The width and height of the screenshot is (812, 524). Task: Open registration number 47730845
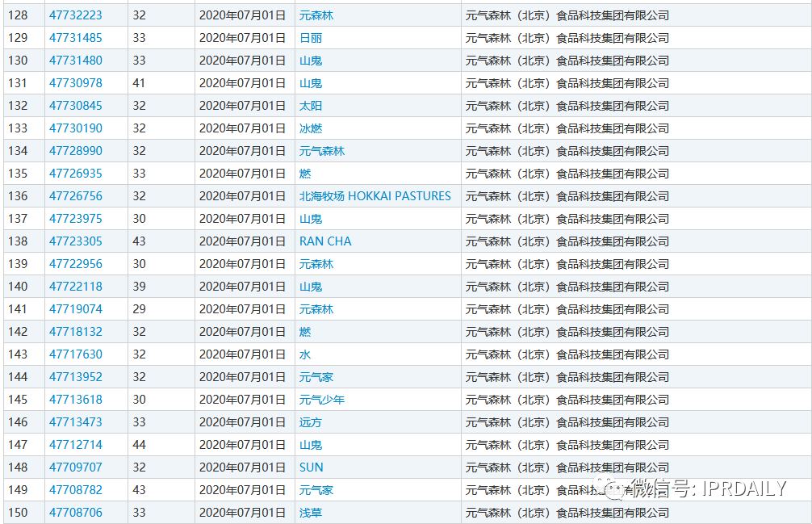tap(76, 106)
